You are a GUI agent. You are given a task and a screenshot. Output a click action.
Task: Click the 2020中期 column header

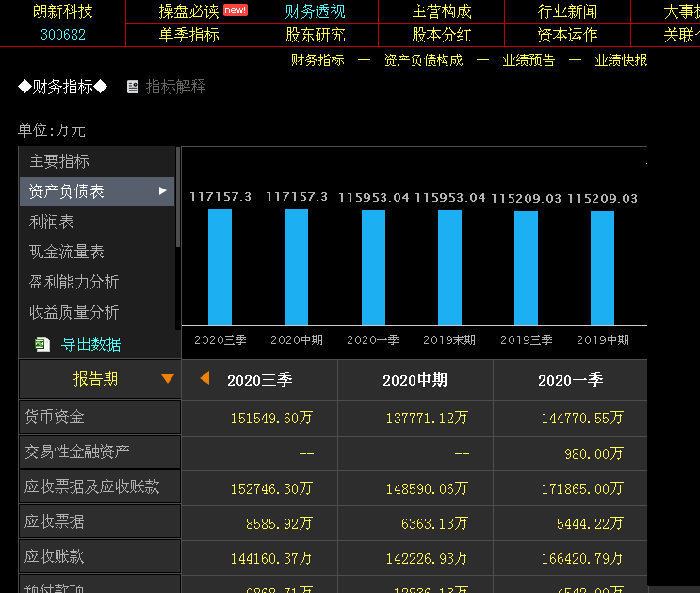[415, 380]
